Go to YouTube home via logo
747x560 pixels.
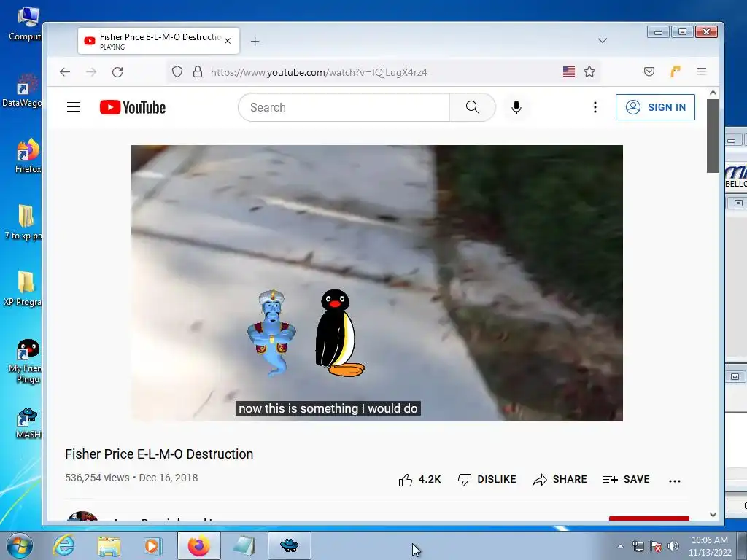[x=133, y=107]
